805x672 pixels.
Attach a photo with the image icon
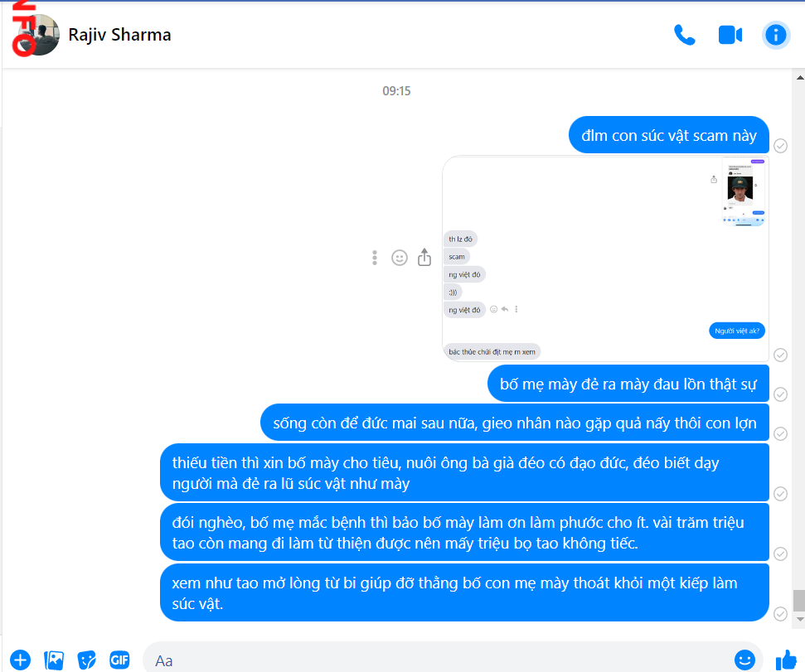(x=54, y=660)
